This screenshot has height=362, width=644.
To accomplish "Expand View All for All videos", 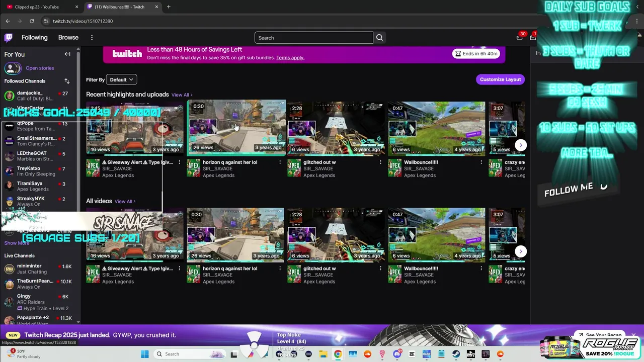I will pyautogui.click(x=125, y=201).
